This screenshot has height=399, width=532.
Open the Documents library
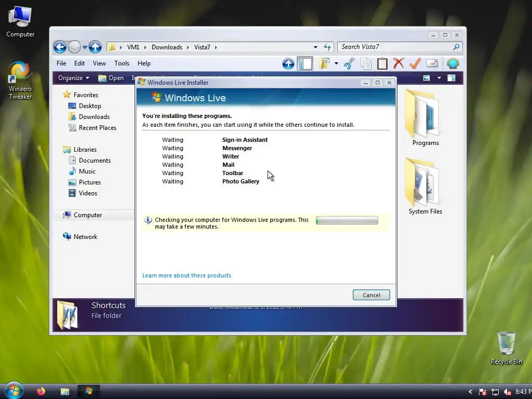pyautogui.click(x=89, y=161)
